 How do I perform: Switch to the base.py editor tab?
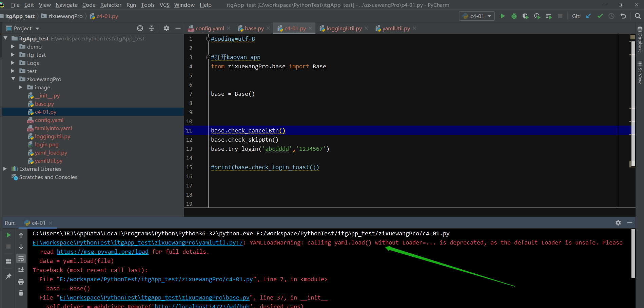[x=253, y=28]
